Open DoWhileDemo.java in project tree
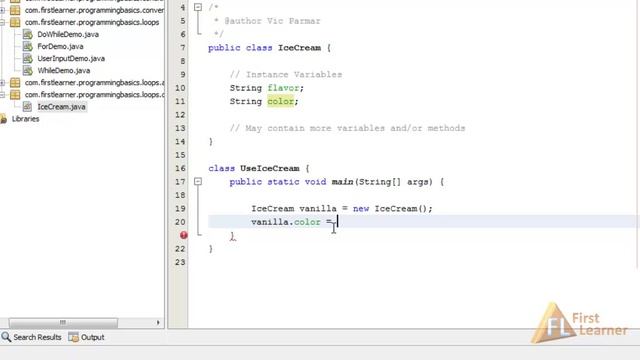 pyautogui.click(x=68, y=34)
